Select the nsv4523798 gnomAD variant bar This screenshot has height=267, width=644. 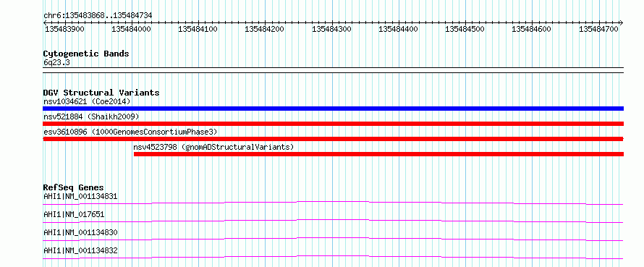[378, 154]
